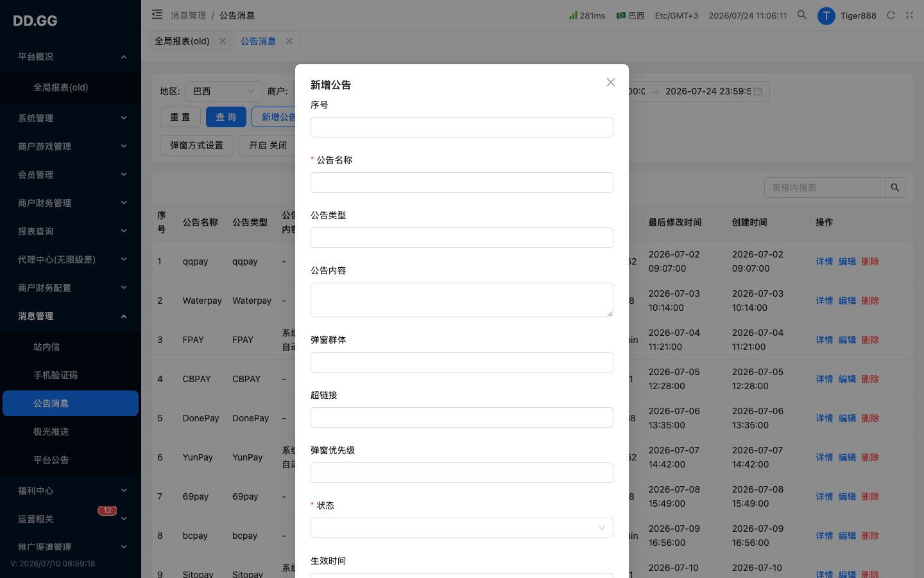Focus the 弹窗优先级 input field
This screenshot has width=924, height=578.
pyautogui.click(x=462, y=473)
